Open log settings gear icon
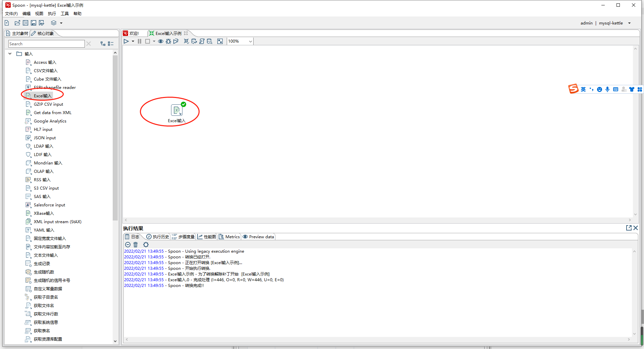Viewport: 644px width, 349px height. (x=146, y=245)
